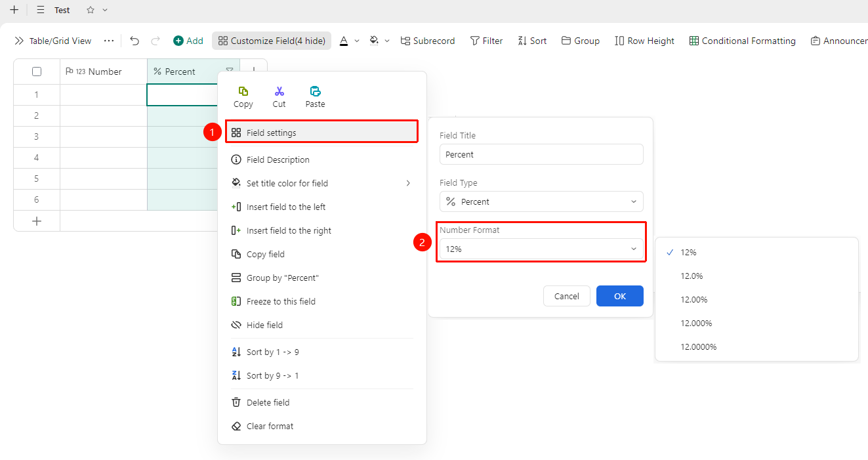Select Freeze to this field
The image size is (868, 460).
coord(321,301)
